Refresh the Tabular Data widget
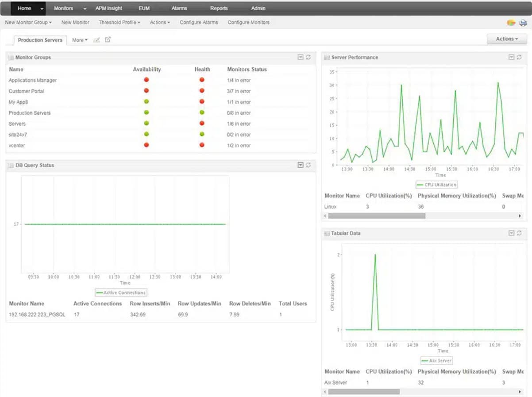Viewport: 532px width, 397px height. [x=519, y=233]
